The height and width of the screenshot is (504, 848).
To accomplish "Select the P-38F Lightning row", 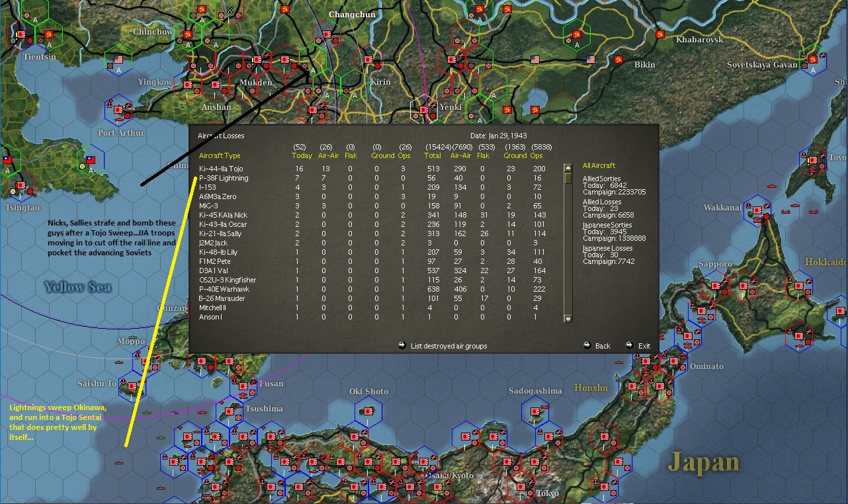I will point(373,179).
